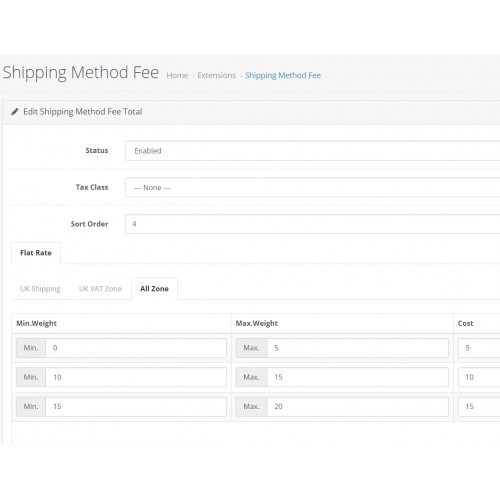
Task: Click the Cost field showing 10
Action: (x=479, y=377)
